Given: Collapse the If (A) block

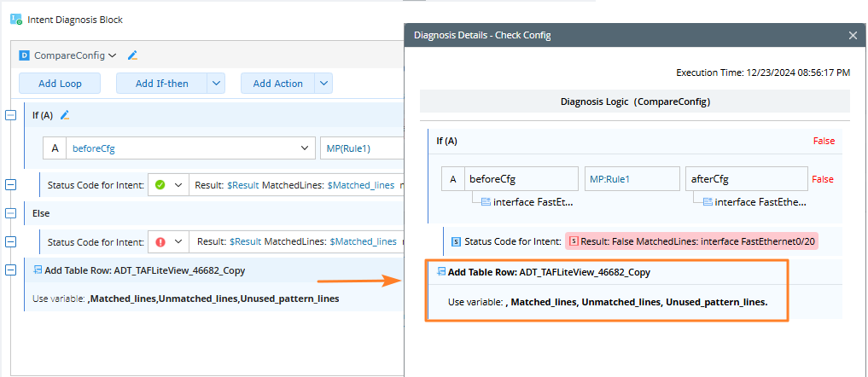Looking at the screenshot, I should click(11, 115).
